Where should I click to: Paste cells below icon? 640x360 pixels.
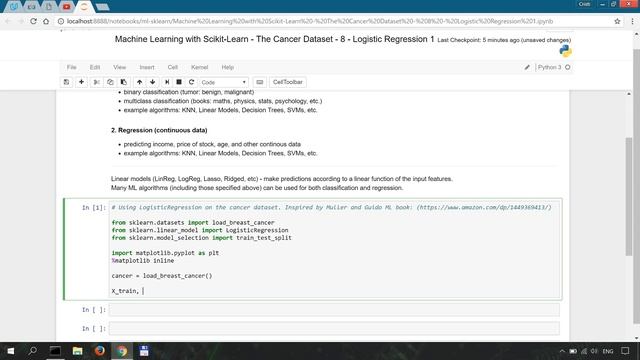tap(124, 82)
